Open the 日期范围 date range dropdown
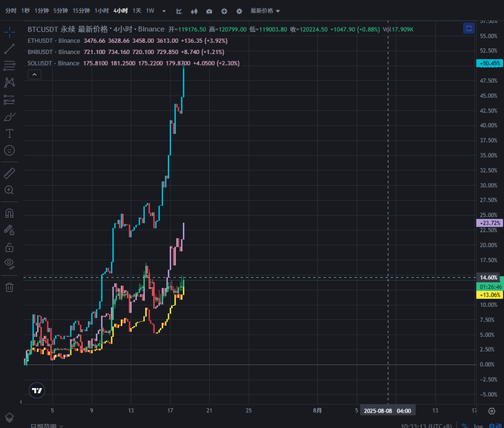 (47, 426)
